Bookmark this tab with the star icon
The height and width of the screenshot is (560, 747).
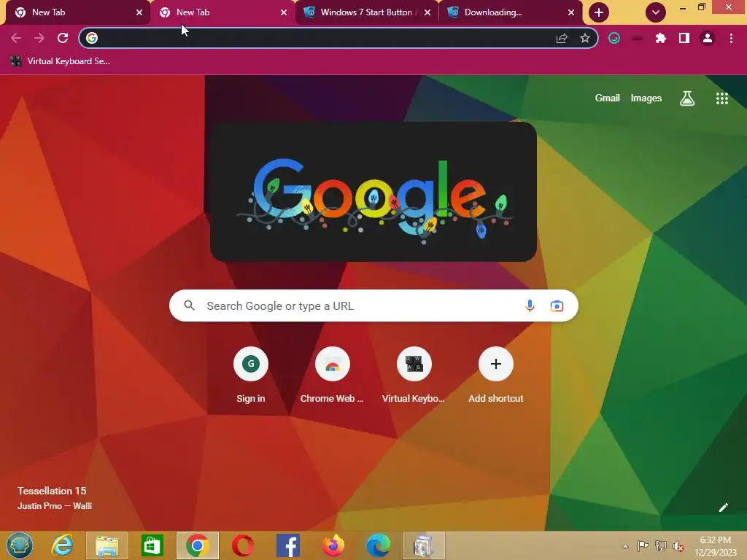tap(585, 38)
